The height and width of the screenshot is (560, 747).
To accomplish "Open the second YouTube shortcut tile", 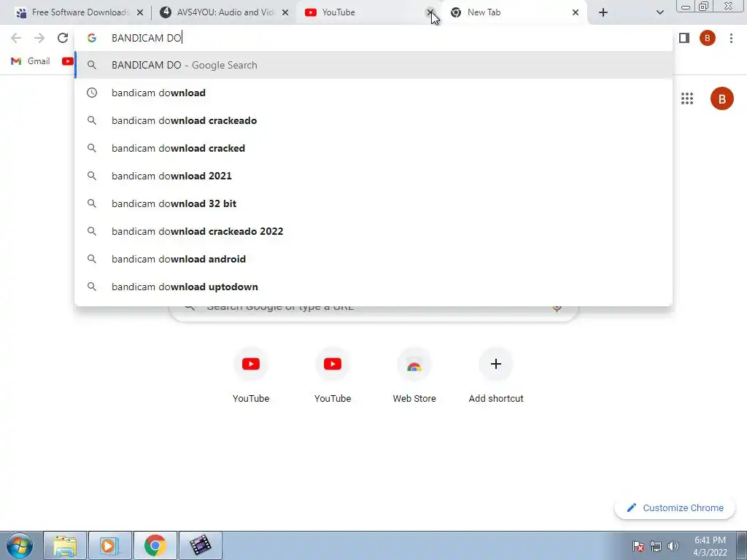I will [333, 376].
